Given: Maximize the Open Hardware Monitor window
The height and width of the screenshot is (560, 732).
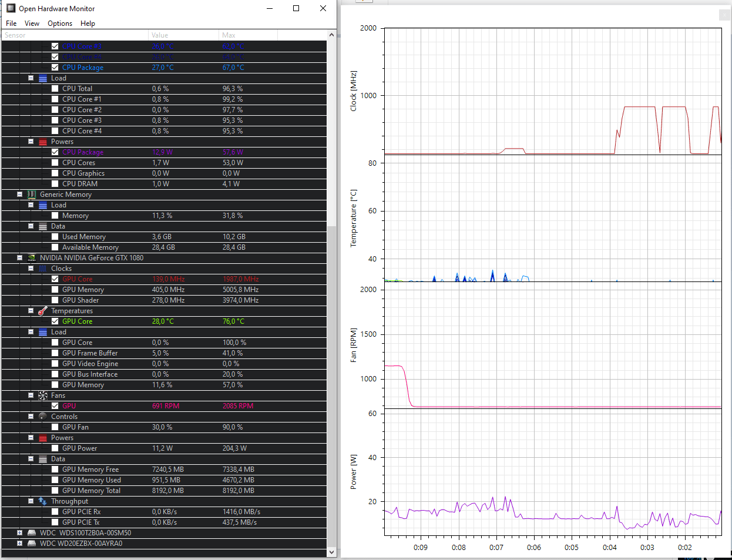Looking at the screenshot, I should pyautogui.click(x=296, y=8).
